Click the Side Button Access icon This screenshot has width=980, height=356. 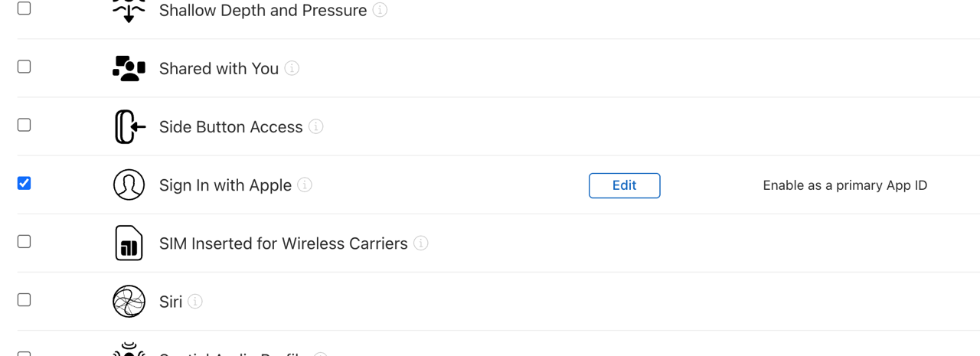coord(129,126)
